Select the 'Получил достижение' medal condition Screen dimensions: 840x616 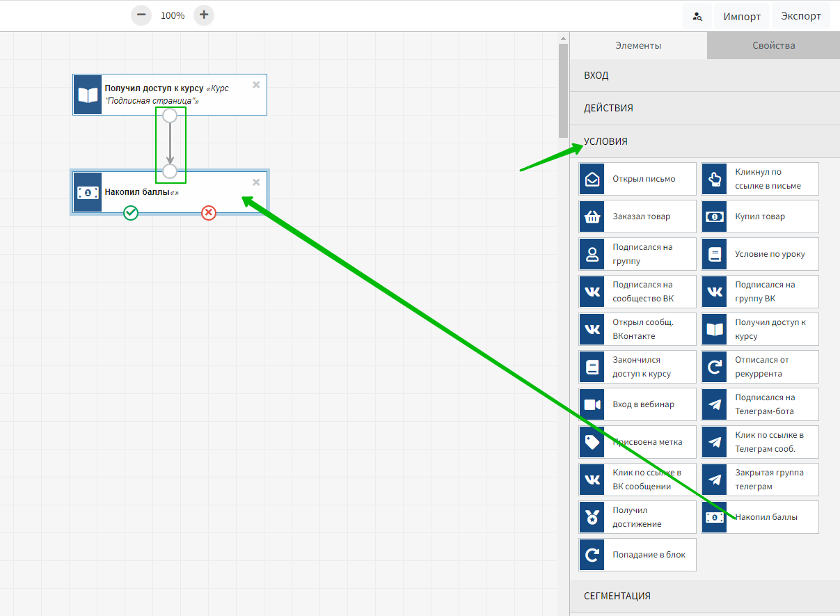[x=637, y=517]
